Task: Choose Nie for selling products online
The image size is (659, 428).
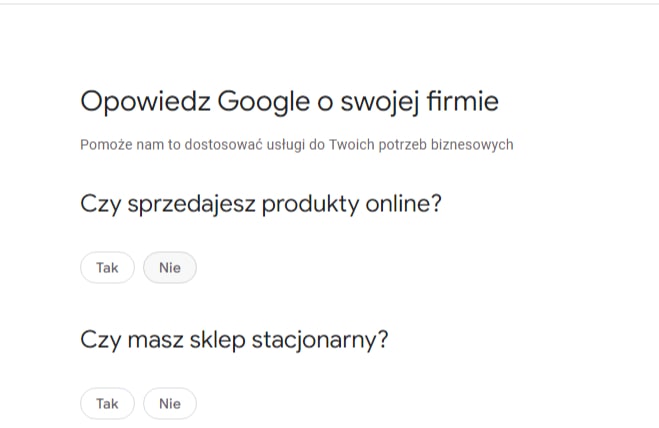Action: (170, 268)
